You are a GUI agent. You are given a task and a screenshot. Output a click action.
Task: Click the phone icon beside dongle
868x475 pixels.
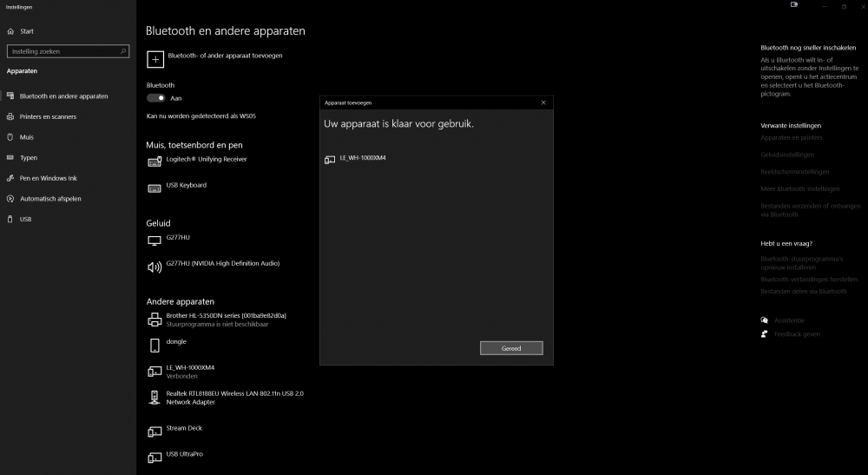[x=155, y=346]
